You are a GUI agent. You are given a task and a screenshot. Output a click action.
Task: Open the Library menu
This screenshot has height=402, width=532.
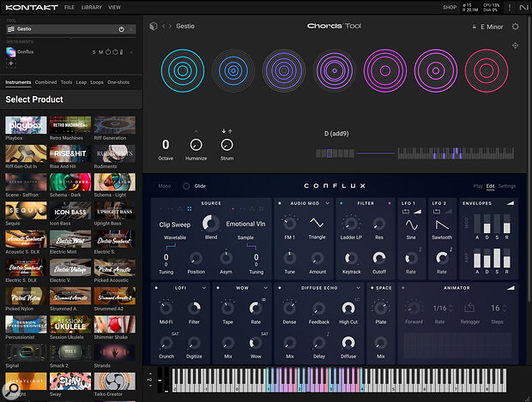tap(90, 7)
